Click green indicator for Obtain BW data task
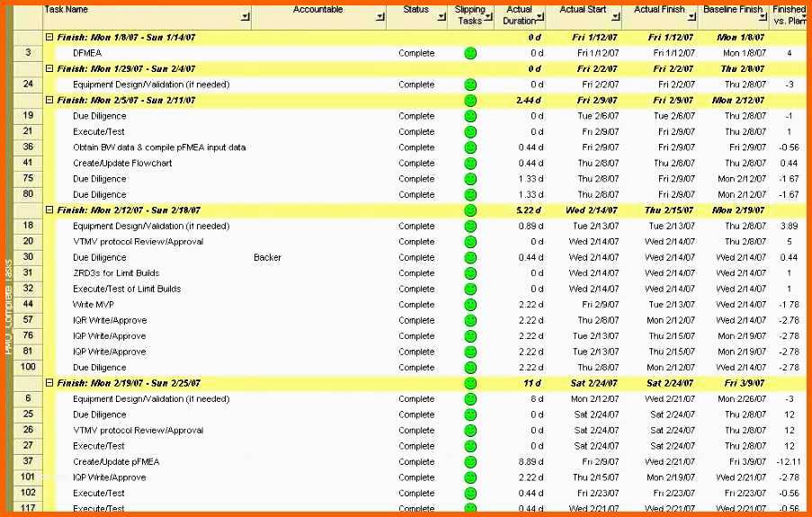Screen dimensions: 812x517 (x=469, y=147)
